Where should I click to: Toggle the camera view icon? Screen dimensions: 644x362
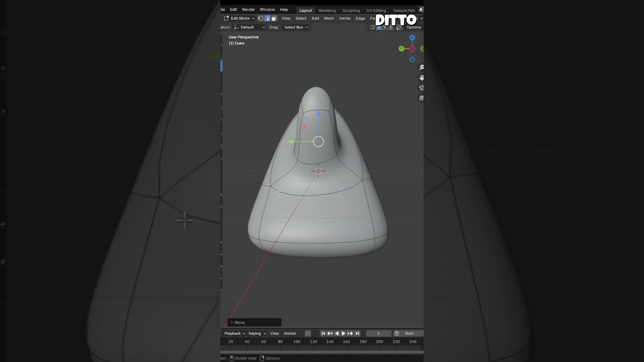click(x=421, y=88)
